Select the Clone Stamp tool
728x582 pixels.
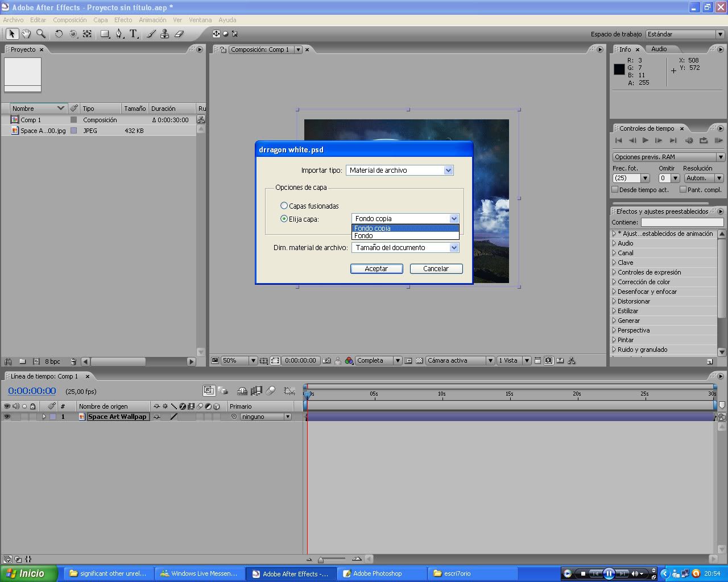tap(165, 34)
